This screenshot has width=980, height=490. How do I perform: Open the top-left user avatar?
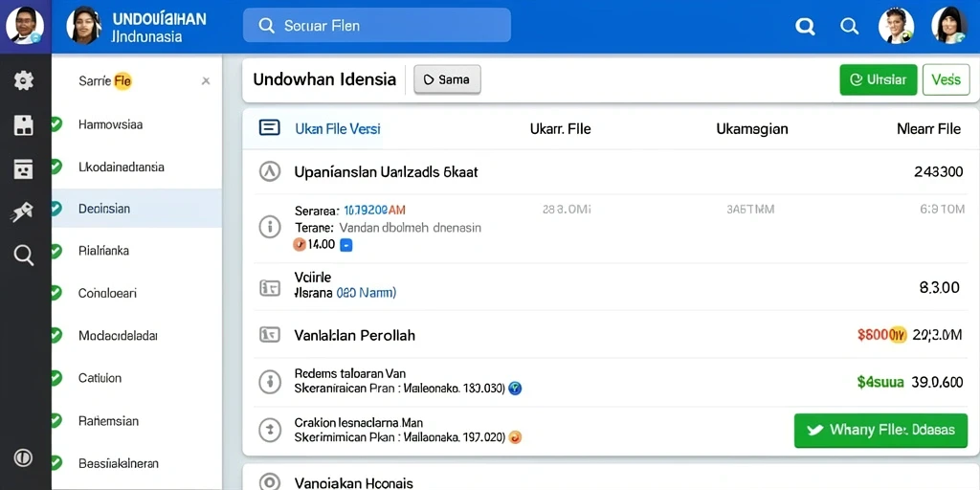click(x=25, y=26)
